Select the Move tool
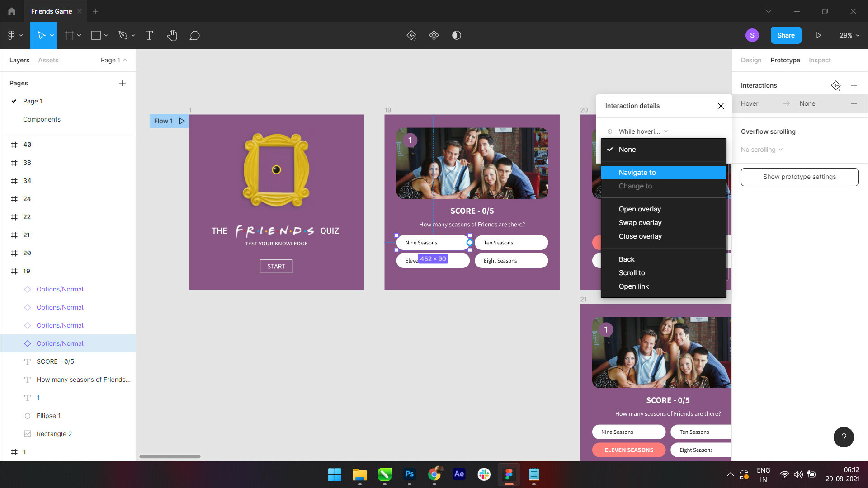This screenshot has width=868, height=488. pos(41,35)
